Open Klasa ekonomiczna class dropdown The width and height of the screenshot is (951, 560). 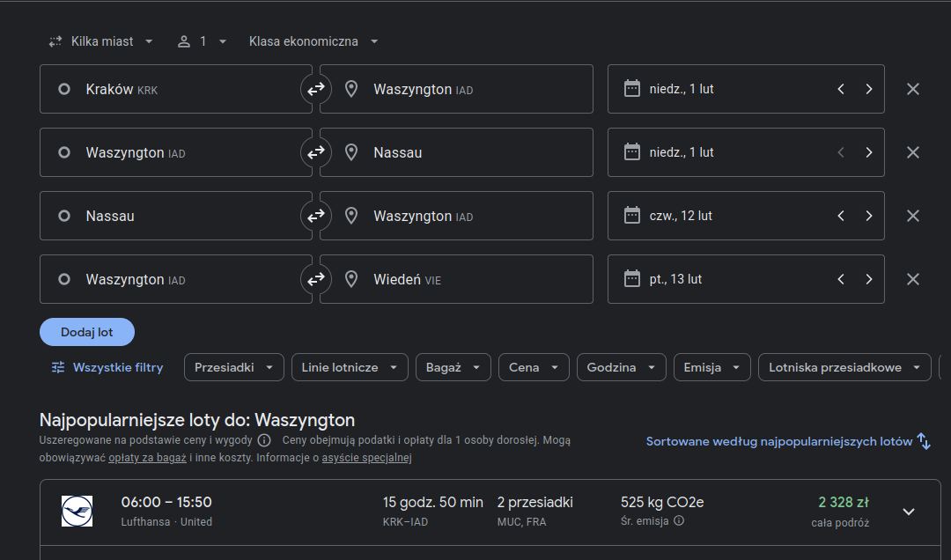(x=313, y=41)
